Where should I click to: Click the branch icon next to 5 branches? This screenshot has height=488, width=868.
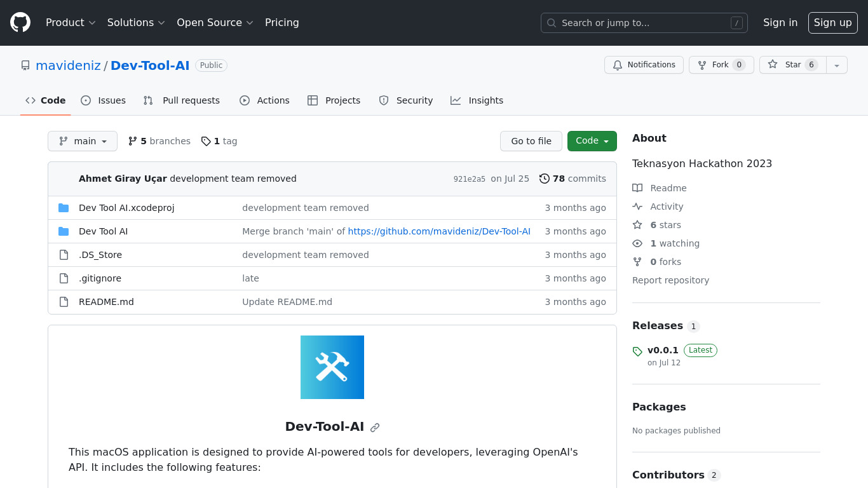(133, 141)
